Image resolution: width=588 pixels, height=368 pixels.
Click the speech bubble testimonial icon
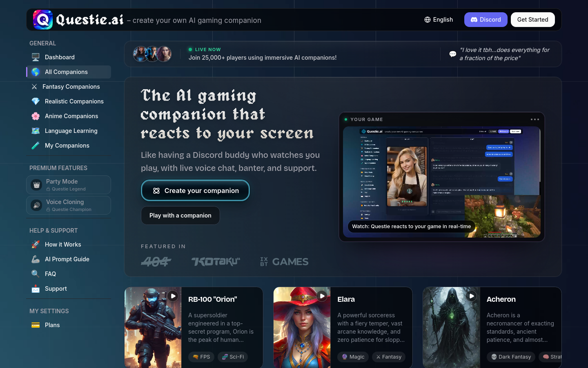coord(452,54)
